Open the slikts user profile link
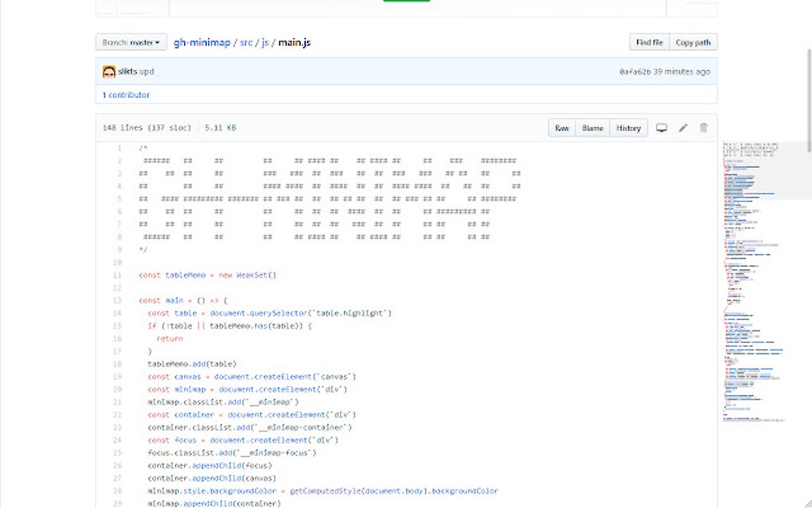Screen dimensions: 812x508 pyautogui.click(x=127, y=72)
